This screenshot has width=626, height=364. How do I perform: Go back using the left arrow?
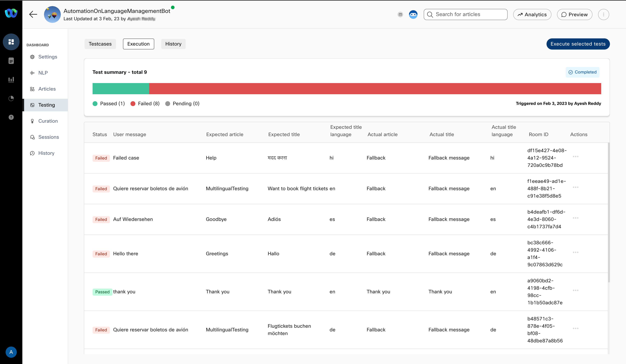[33, 14]
